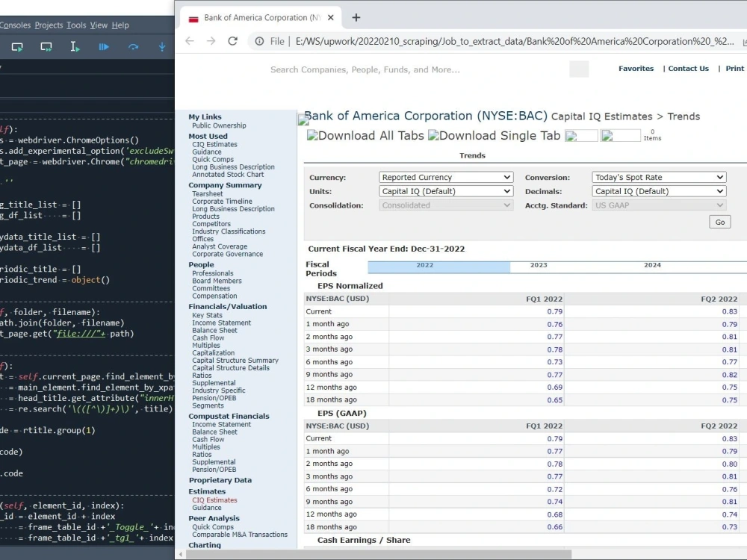
Task: Click the run current cell icon
Action: pyautogui.click(x=17, y=46)
